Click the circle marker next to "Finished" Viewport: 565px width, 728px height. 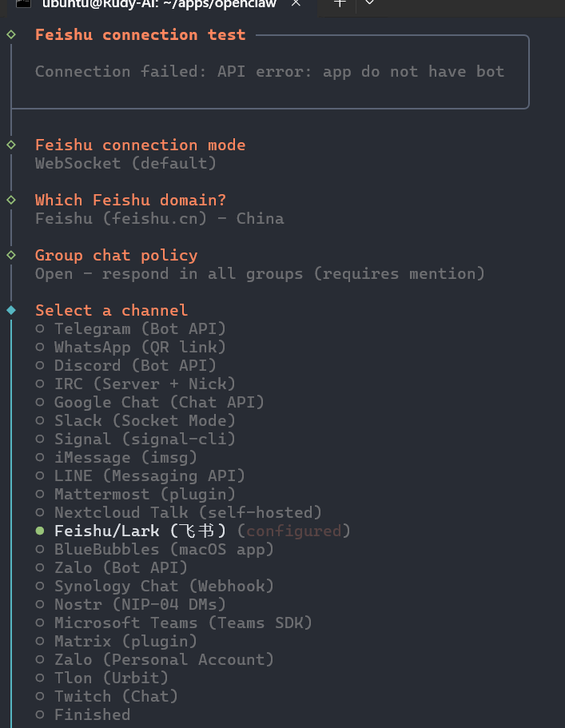[38, 714]
